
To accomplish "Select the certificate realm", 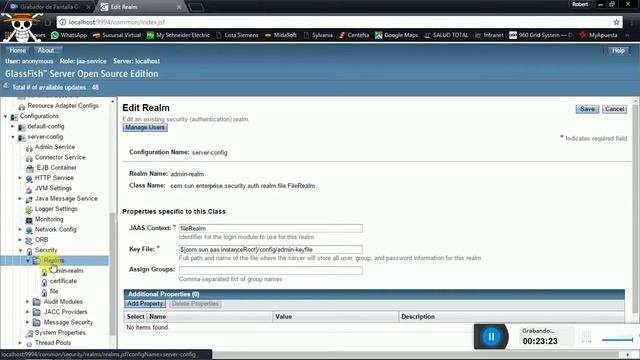I will click(x=63, y=281).
